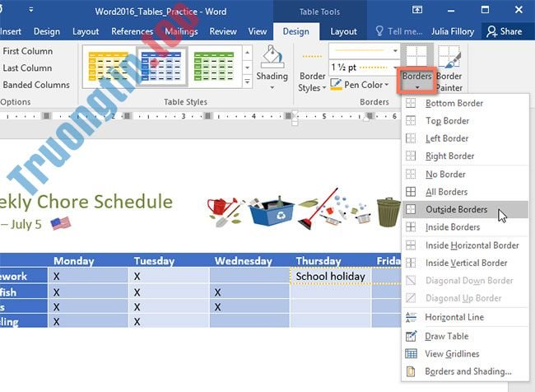535x392 pixels.
Task: Click the Top Border icon
Action: (x=411, y=121)
